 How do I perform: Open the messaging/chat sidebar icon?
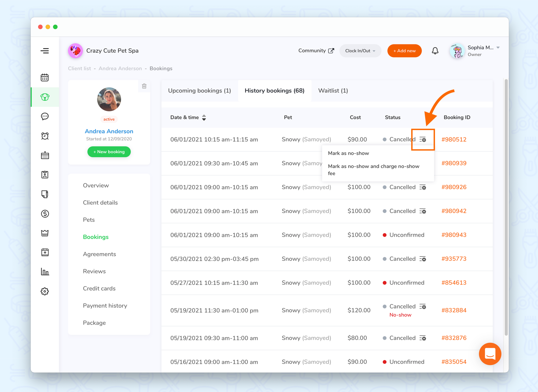[x=45, y=116]
